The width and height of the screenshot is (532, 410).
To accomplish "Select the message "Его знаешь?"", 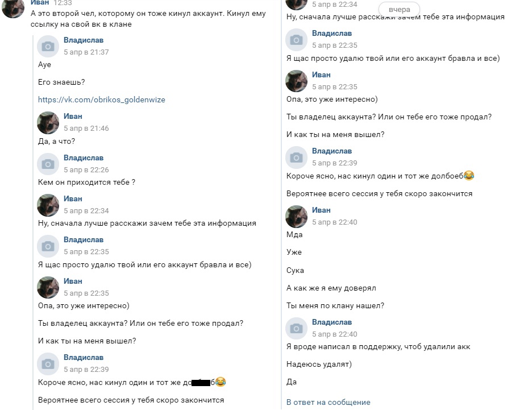I will pos(61,82).
